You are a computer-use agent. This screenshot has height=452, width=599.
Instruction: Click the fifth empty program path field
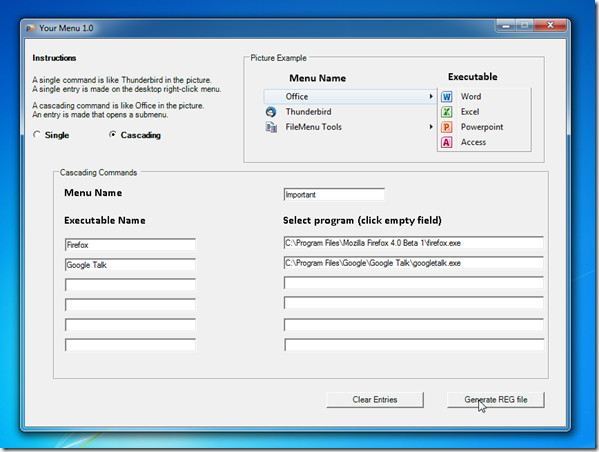413,325
